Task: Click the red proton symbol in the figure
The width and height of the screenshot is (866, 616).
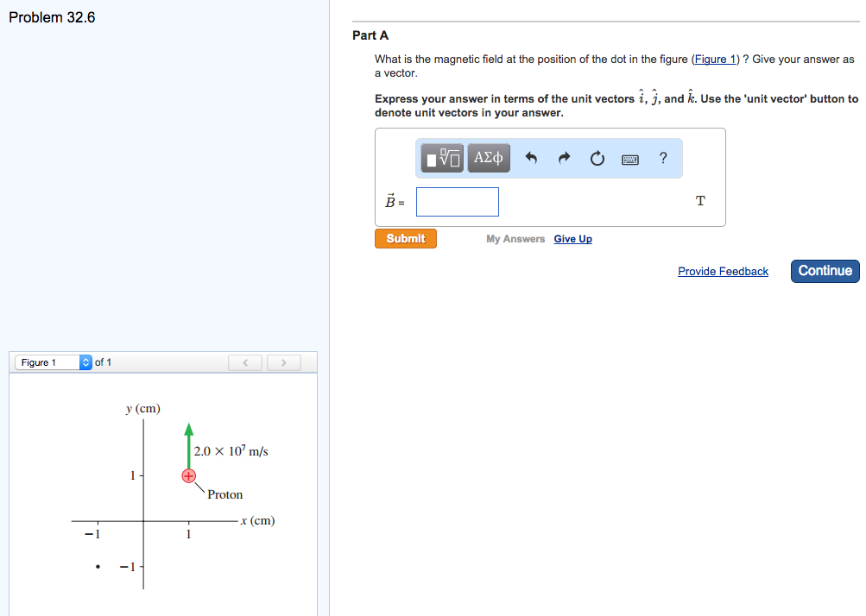Action: (188, 475)
